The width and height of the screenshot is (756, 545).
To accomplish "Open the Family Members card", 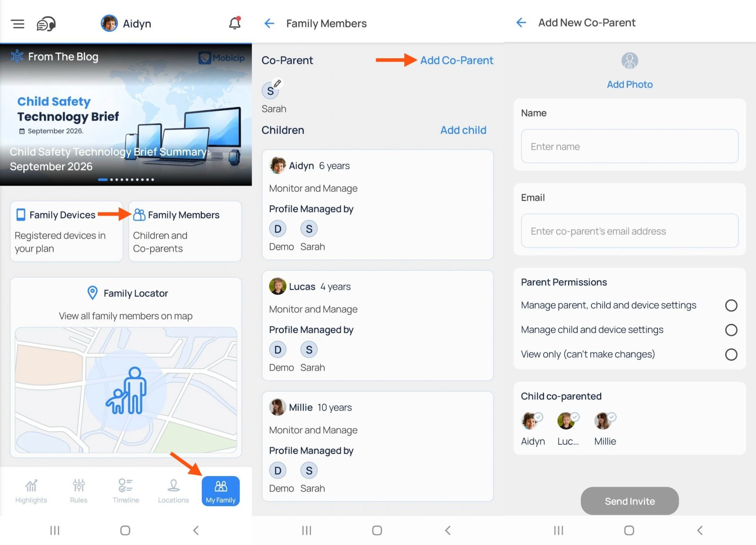I will pos(185,231).
